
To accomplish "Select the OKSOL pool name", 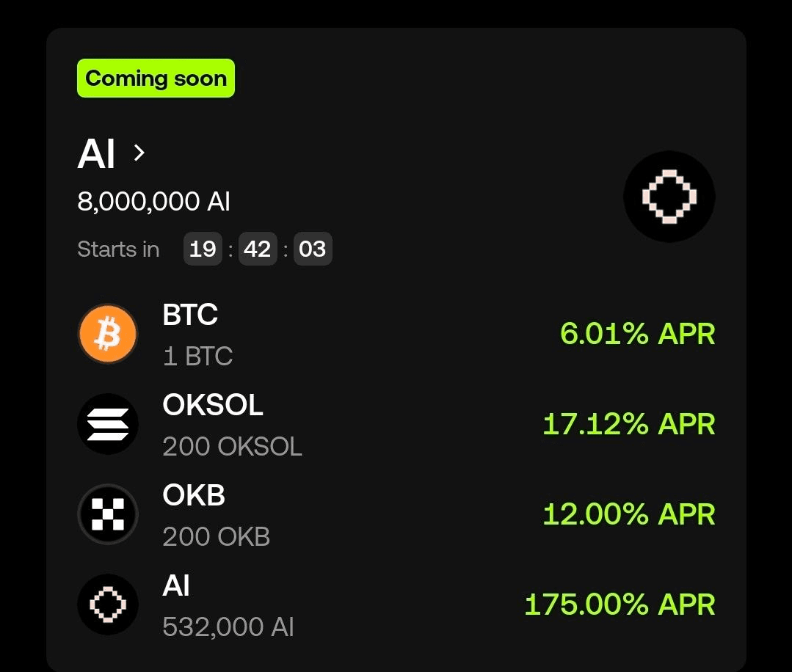I will tap(213, 405).
